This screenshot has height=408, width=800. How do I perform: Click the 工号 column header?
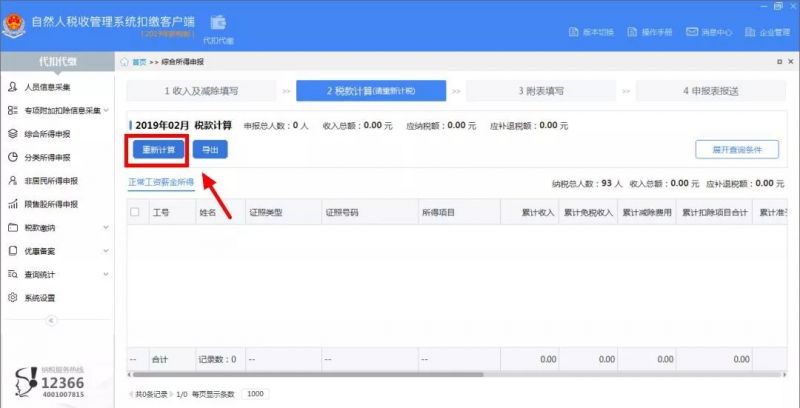[171, 212]
